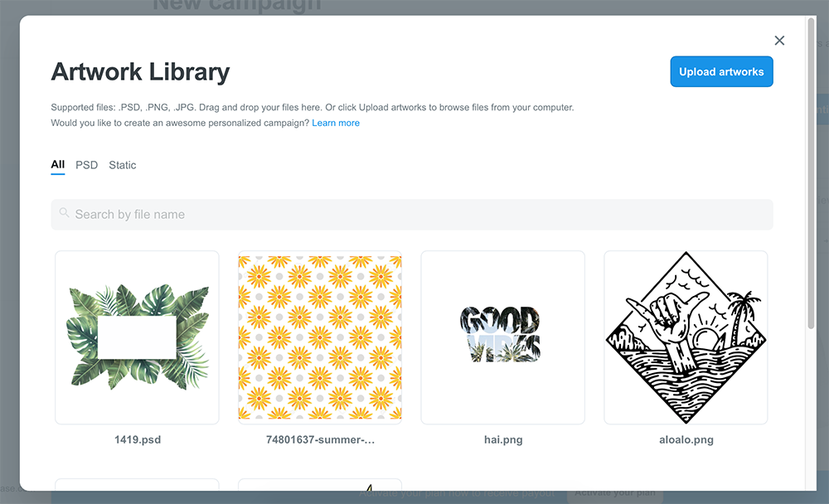Select the hai.png Good Vibes artwork

(502, 337)
